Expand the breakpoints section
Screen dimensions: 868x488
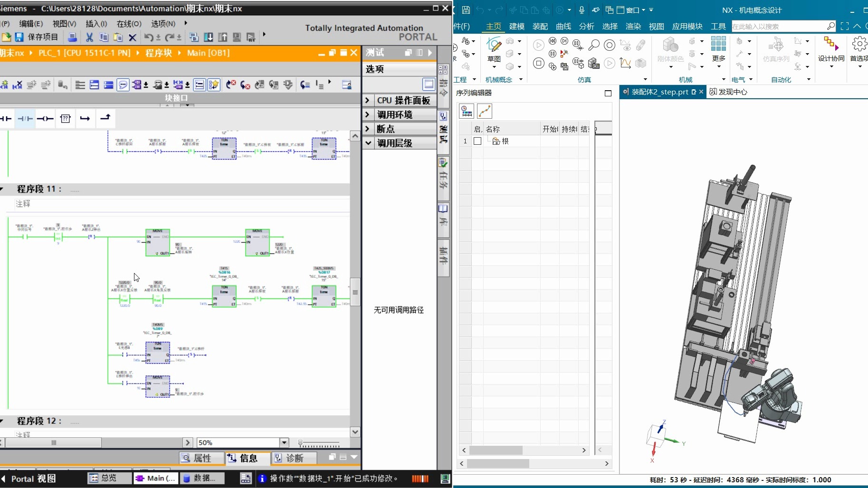[x=367, y=129]
